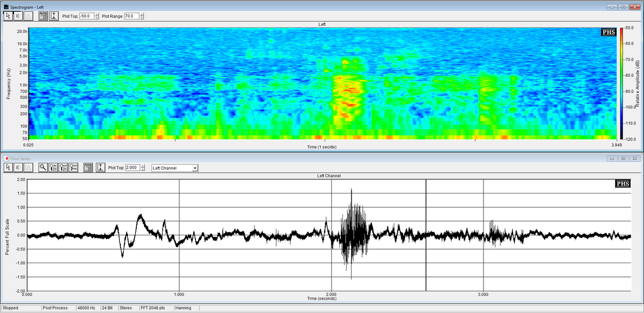Click the Spectrogram Plot Top field showing -50.0
Viewport: 644px width, 313px height.
pos(86,16)
